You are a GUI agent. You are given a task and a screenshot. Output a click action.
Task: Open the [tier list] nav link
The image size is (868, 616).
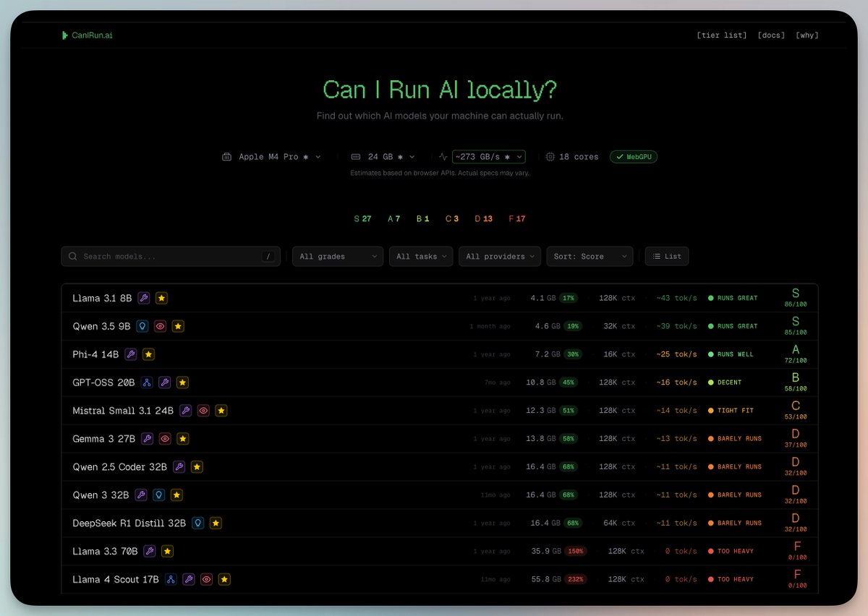(722, 35)
